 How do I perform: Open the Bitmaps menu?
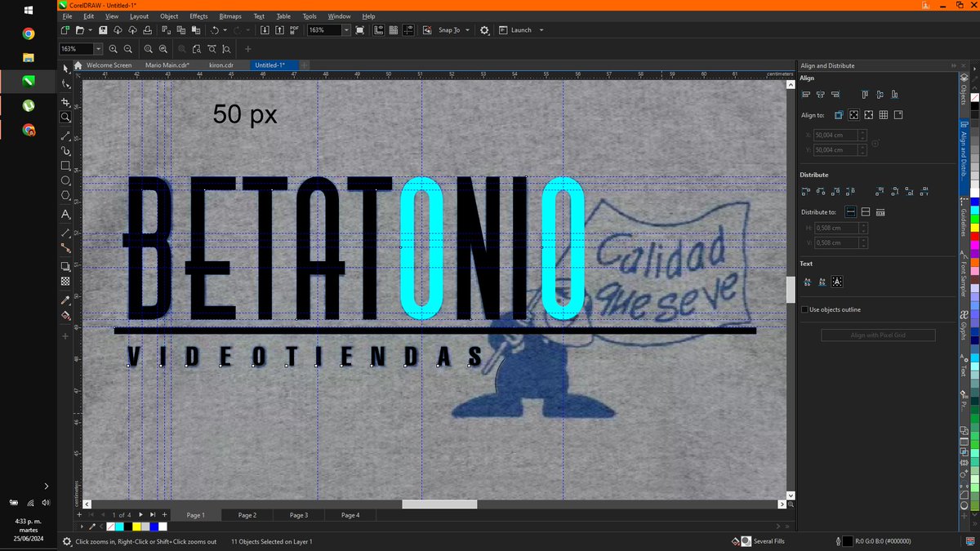(230, 16)
